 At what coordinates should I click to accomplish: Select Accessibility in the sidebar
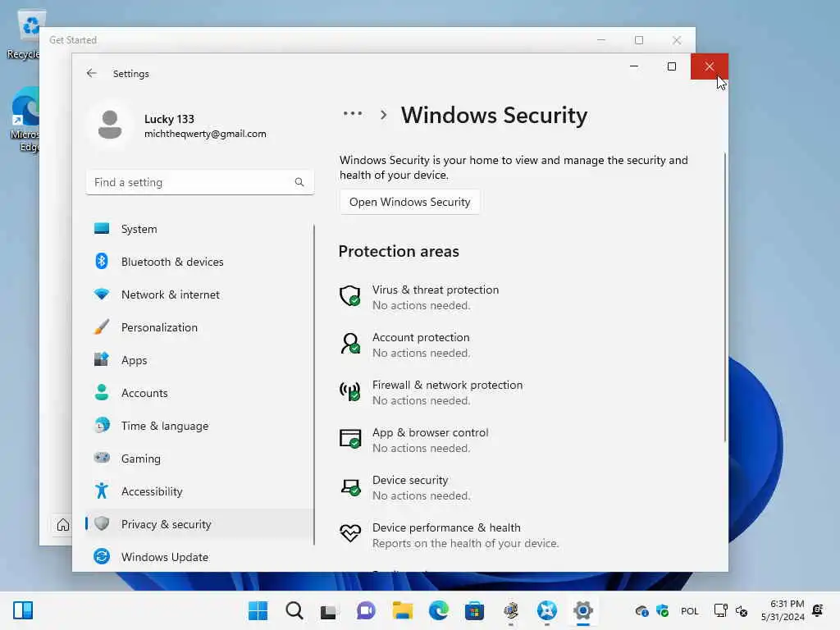[x=199, y=491]
